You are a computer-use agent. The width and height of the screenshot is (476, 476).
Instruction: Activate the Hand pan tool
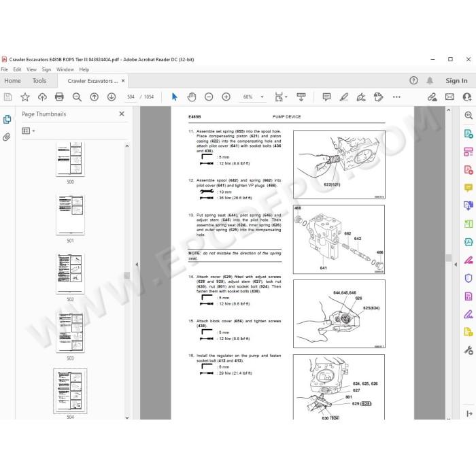tap(192, 97)
